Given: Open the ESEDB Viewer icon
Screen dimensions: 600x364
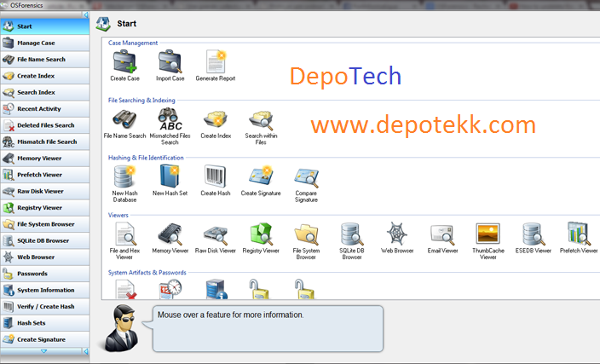Looking at the screenshot, I should 534,234.
